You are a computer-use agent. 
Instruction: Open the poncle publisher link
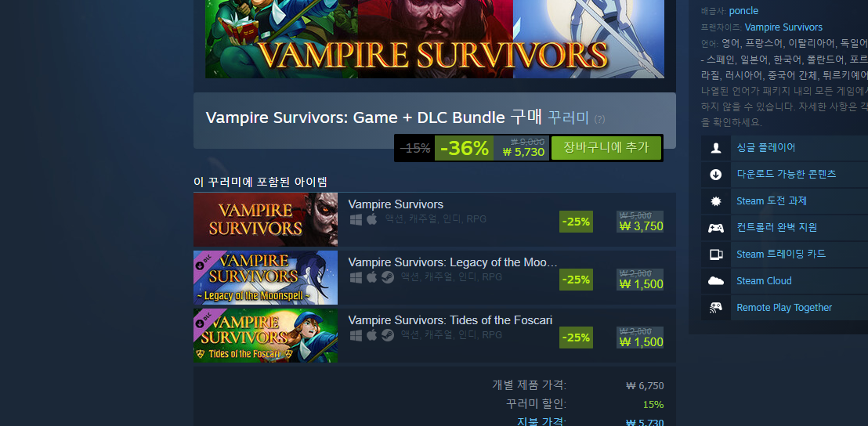[743, 11]
